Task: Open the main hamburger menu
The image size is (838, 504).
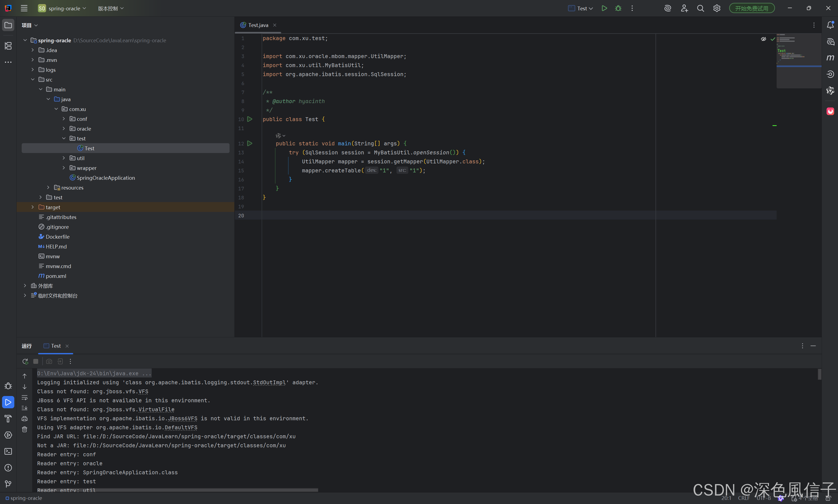Action: [24, 8]
